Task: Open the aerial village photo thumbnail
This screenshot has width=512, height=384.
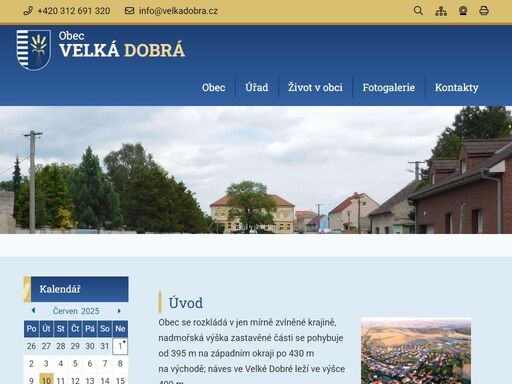Action: pyautogui.click(x=416, y=351)
